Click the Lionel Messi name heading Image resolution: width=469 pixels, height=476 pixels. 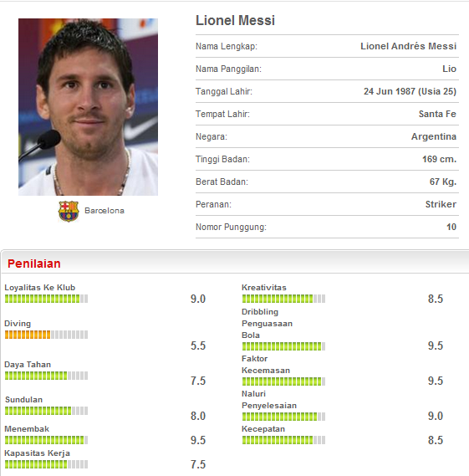click(x=235, y=21)
